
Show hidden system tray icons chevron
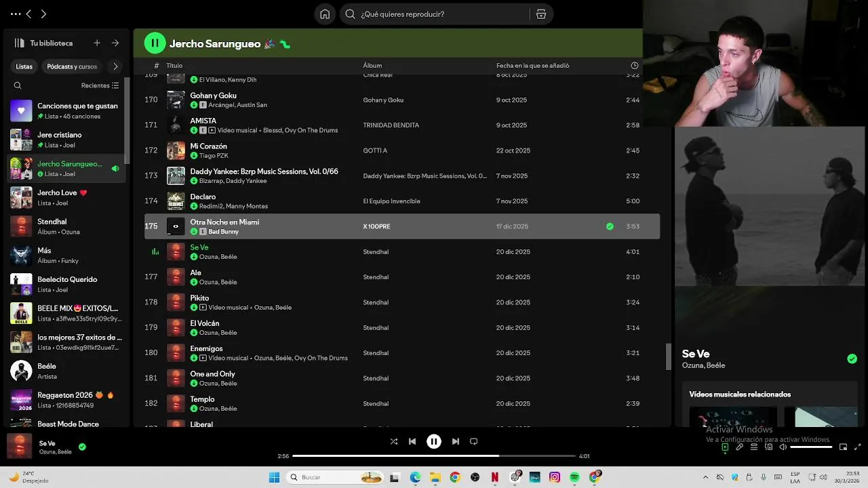706,477
